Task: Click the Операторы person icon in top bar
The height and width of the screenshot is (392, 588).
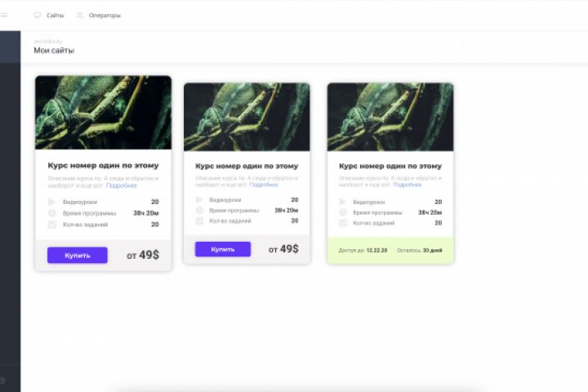Action: 79,16
